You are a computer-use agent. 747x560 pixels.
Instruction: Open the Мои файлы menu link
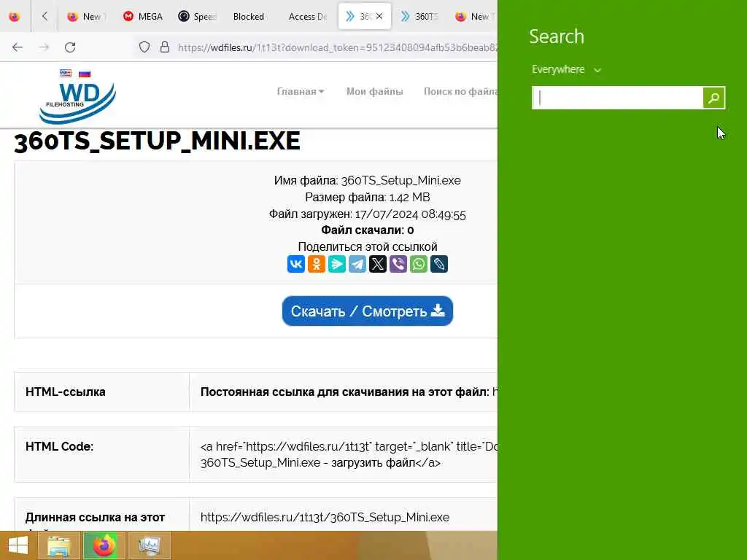[374, 91]
